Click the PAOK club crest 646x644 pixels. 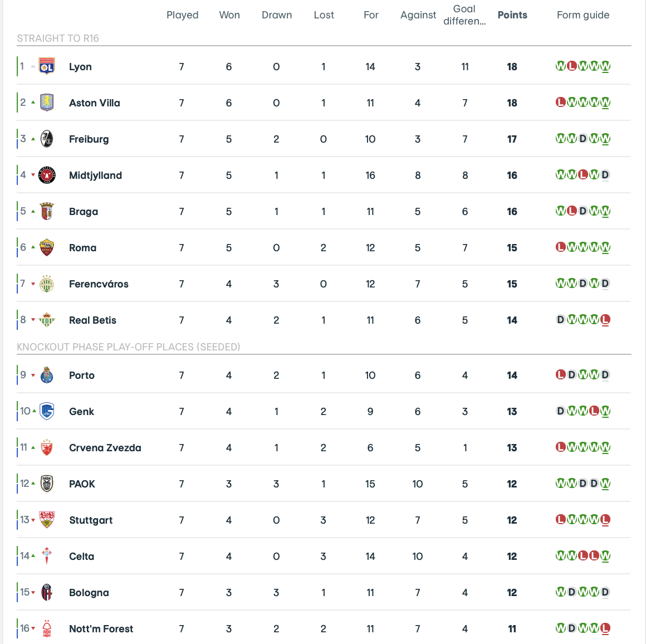[x=47, y=484]
